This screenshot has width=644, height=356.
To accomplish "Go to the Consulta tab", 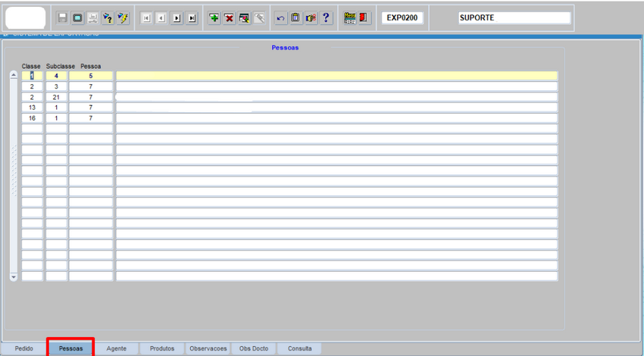I will 299,348.
